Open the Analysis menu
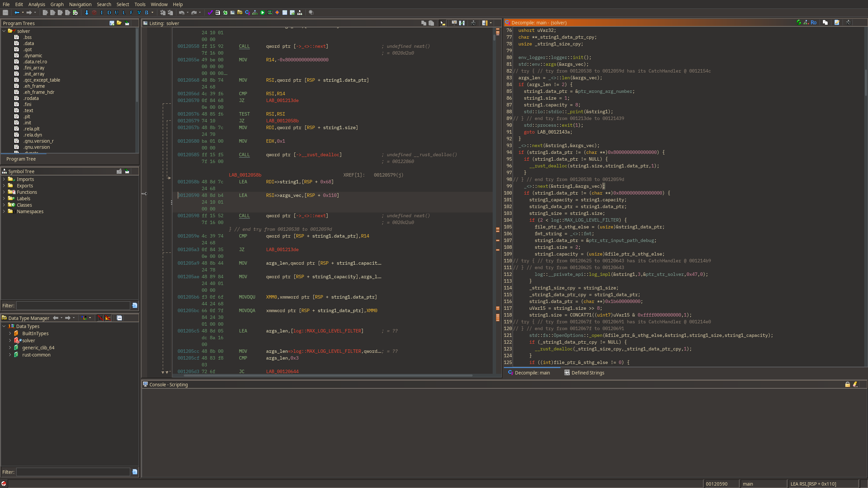The image size is (868, 488). [37, 4]
